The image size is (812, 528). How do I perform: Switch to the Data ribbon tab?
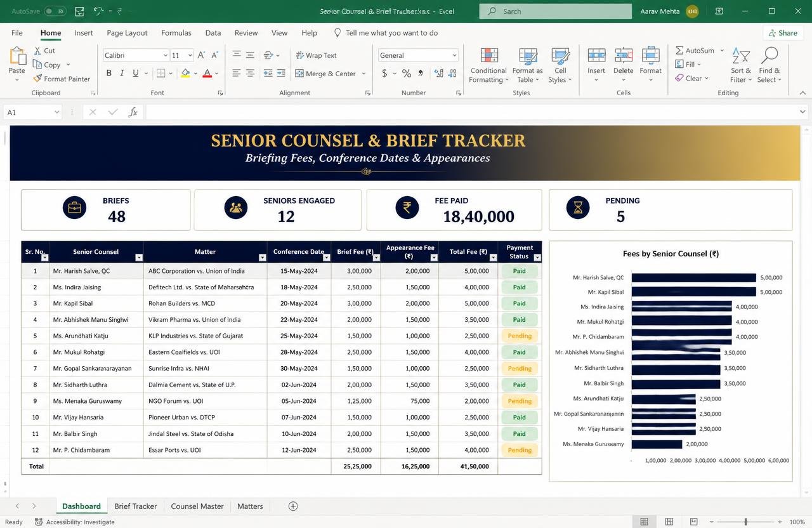[213, 33]
